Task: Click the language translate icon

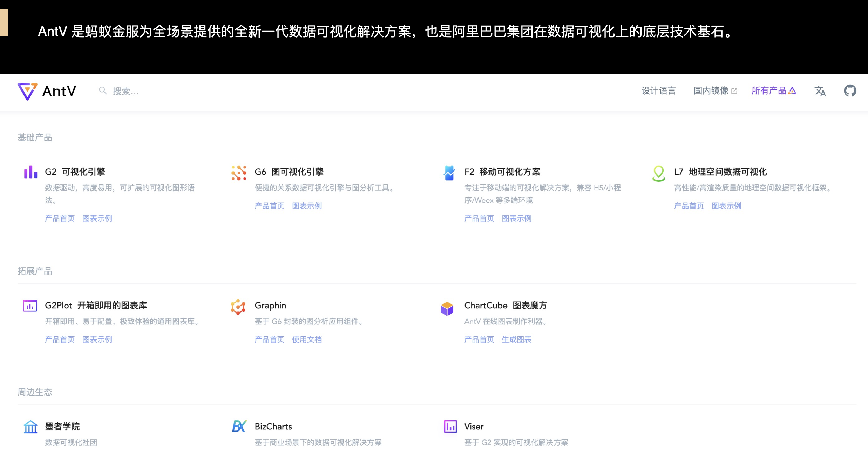Action: [x=820, y=91]
